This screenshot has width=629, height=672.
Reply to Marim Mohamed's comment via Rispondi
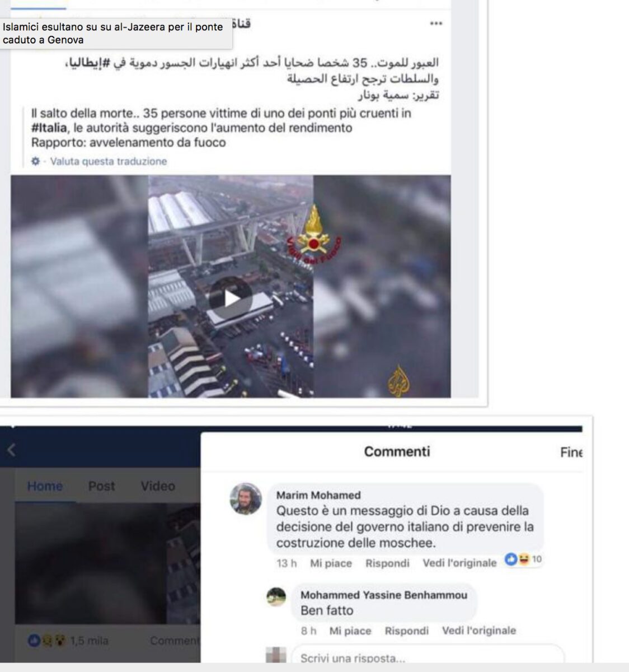tap(387, 563)
